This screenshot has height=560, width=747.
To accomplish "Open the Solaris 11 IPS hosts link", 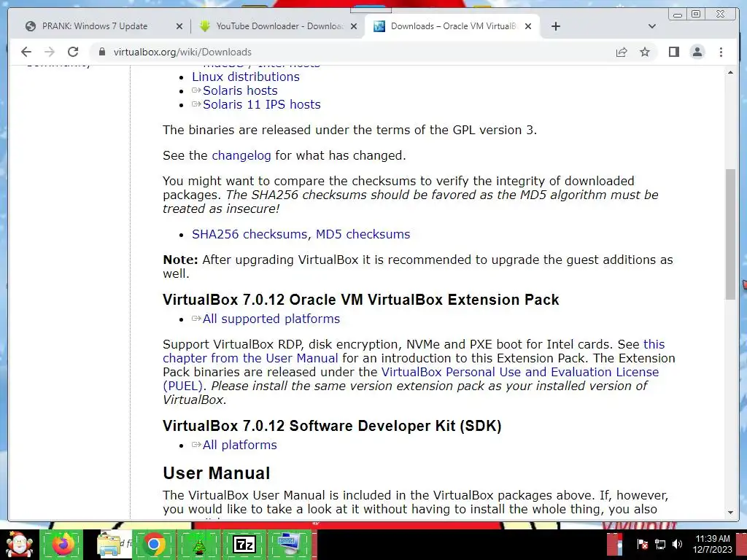I will tap(262, 104).
